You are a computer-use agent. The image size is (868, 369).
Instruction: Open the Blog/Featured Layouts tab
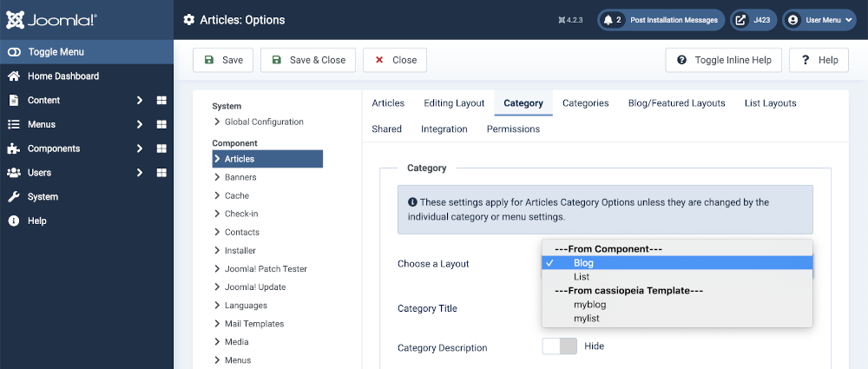(676, 103)
